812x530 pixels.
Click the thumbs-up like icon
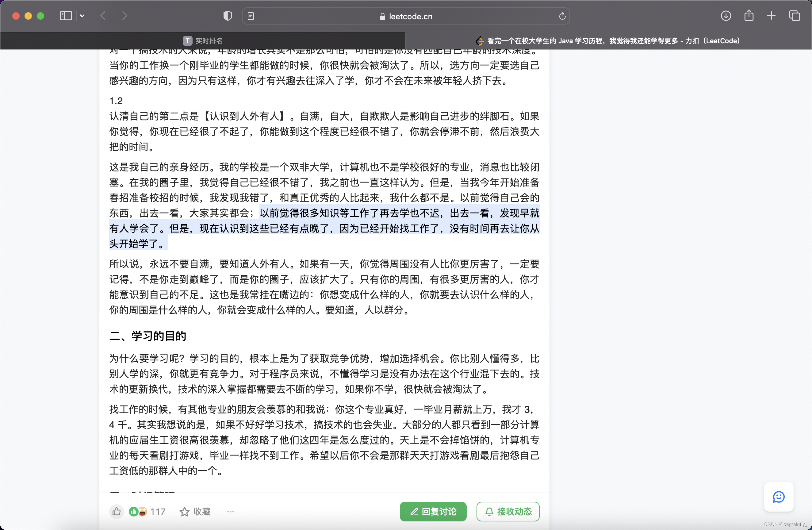(116, 511)
